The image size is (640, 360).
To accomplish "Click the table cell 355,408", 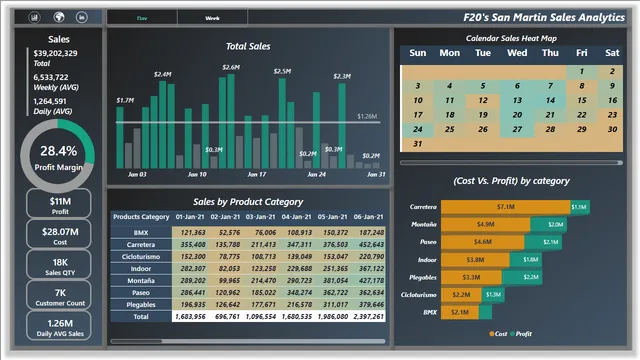I will (x=193, y=244).
